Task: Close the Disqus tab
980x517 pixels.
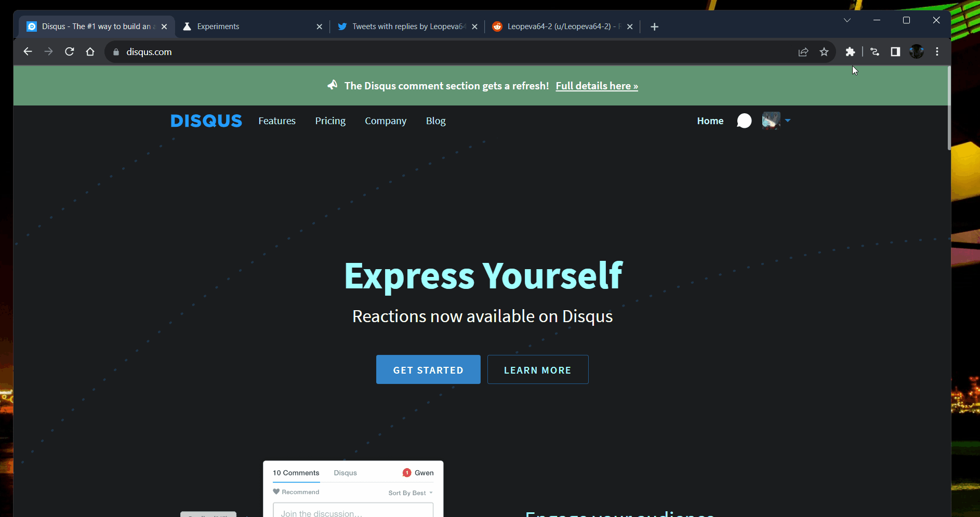Action: point(164,26)
